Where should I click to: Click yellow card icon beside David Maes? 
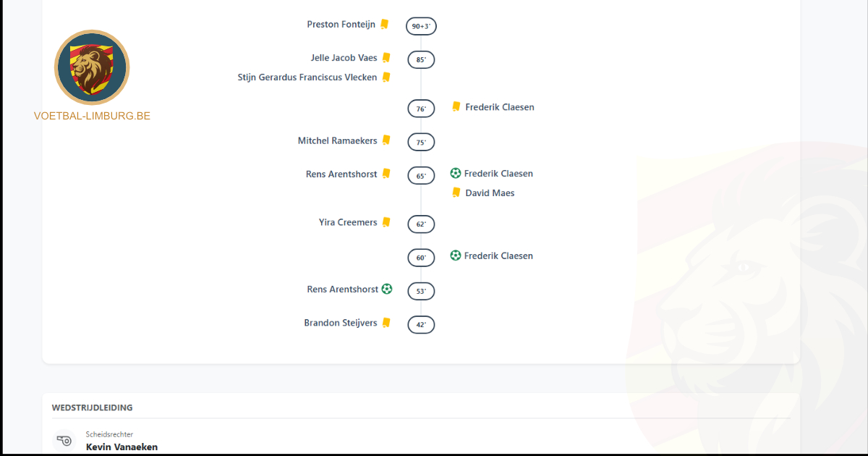[456, 193]
